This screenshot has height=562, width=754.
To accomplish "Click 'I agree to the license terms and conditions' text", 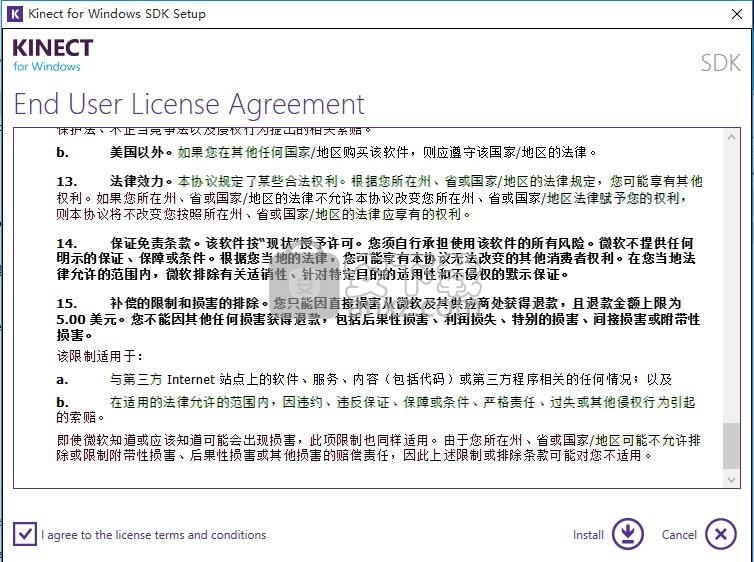I will click(x=153, y=535).
